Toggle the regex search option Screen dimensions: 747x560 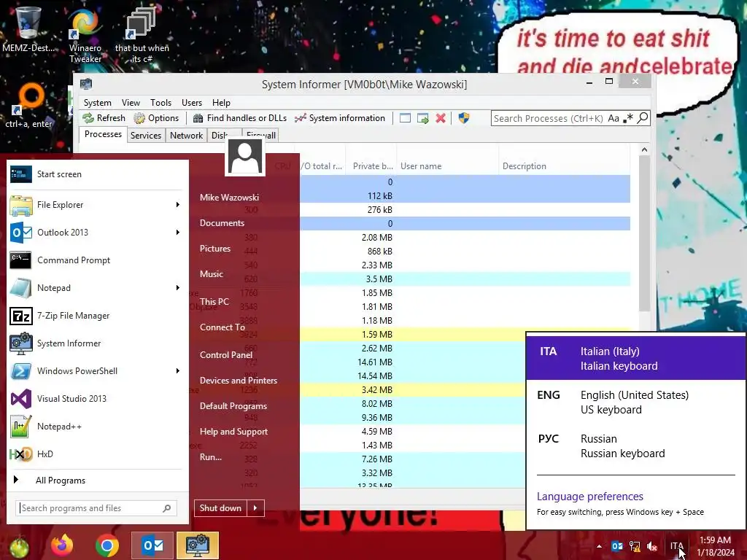[x=628, y=118]
